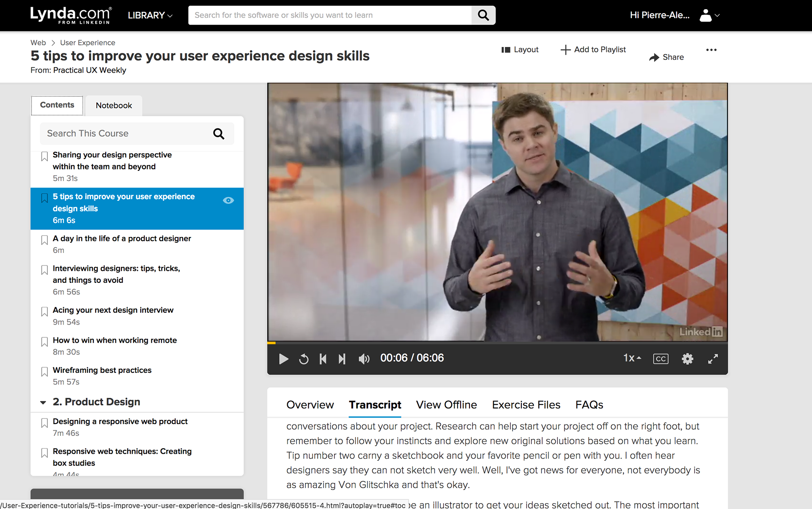Switch to the Contents tab
812x509 pixels.
tap(57, 105)
